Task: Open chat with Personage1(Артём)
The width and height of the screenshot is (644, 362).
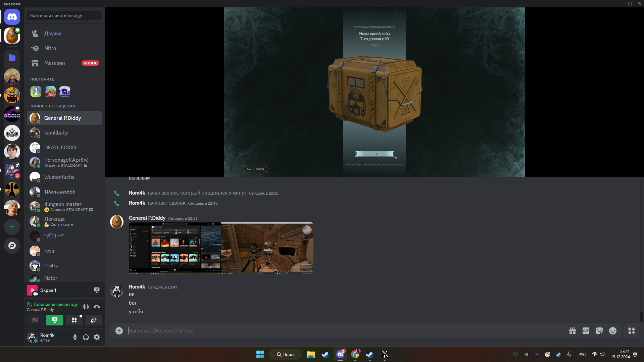Action: [64, 162]
